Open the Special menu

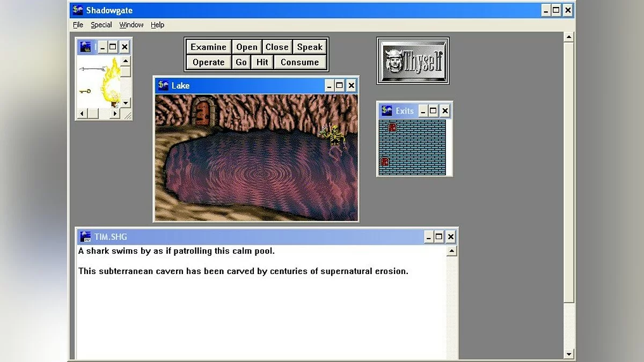tap(101, 25)
